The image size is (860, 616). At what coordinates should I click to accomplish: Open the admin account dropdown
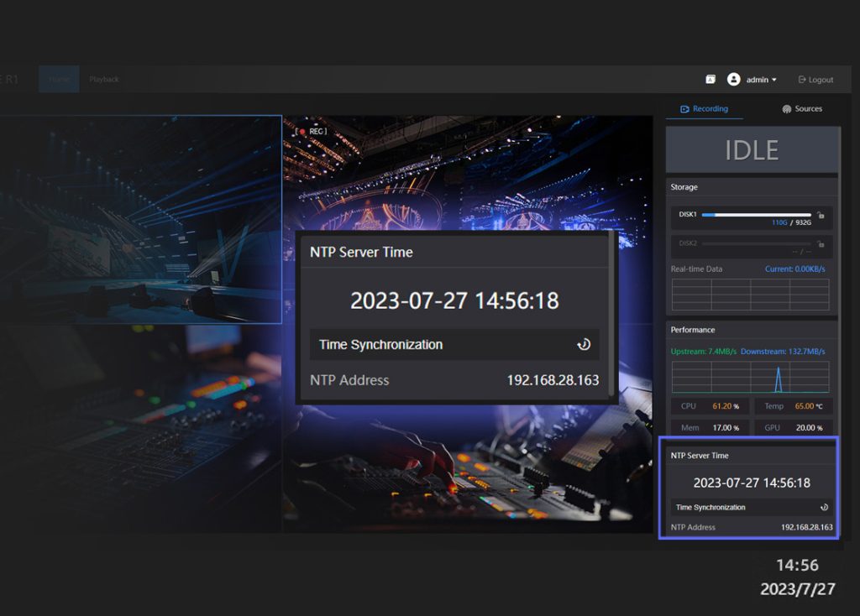(x=762, y=80)
